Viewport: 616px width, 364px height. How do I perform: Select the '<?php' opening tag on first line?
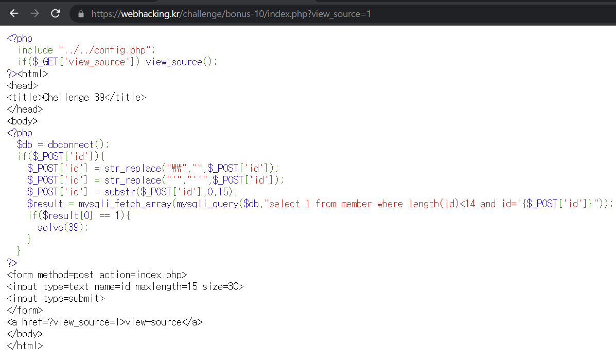[20, 39]
